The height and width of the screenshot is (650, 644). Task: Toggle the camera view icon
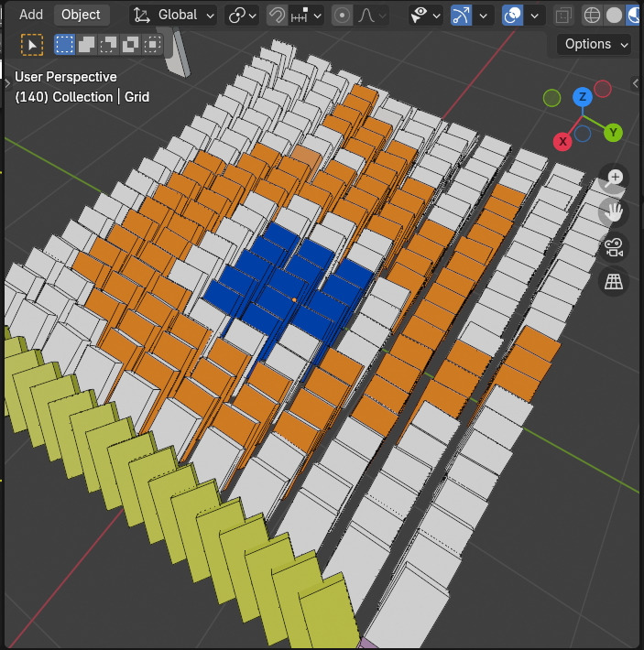[614, 247]
